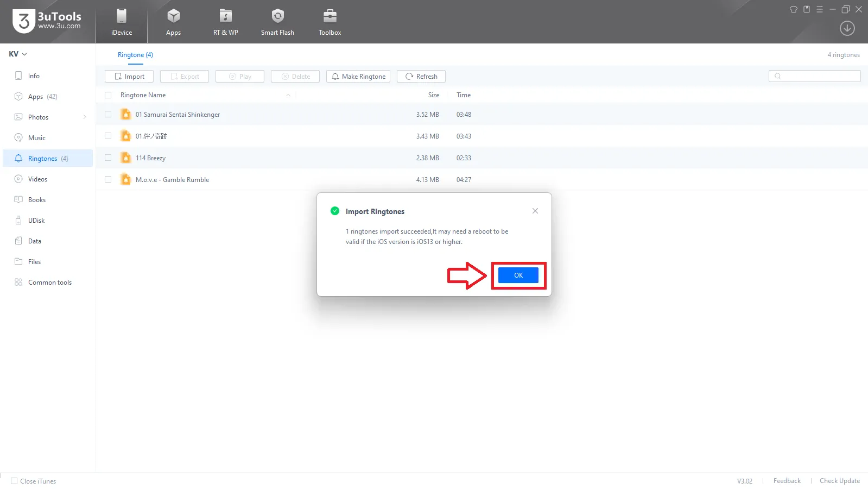
Task: Sort by the Time column header
Action: coord(464,95)
